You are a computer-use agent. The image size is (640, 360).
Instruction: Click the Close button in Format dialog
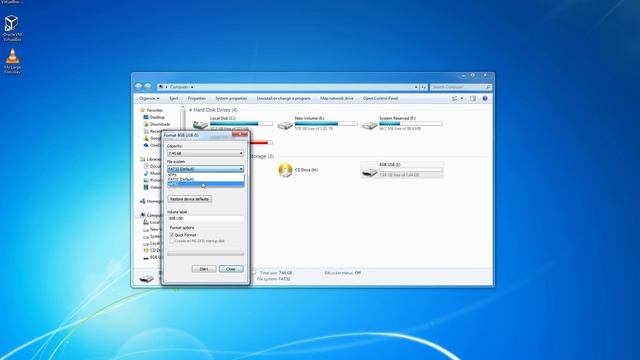[231, 269]
